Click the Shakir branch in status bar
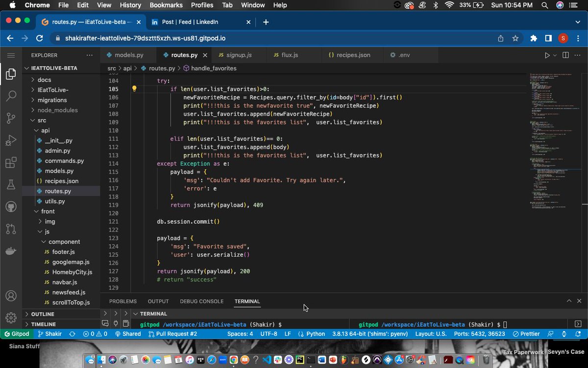The image size is (588, 368). (x=49, y=334)
